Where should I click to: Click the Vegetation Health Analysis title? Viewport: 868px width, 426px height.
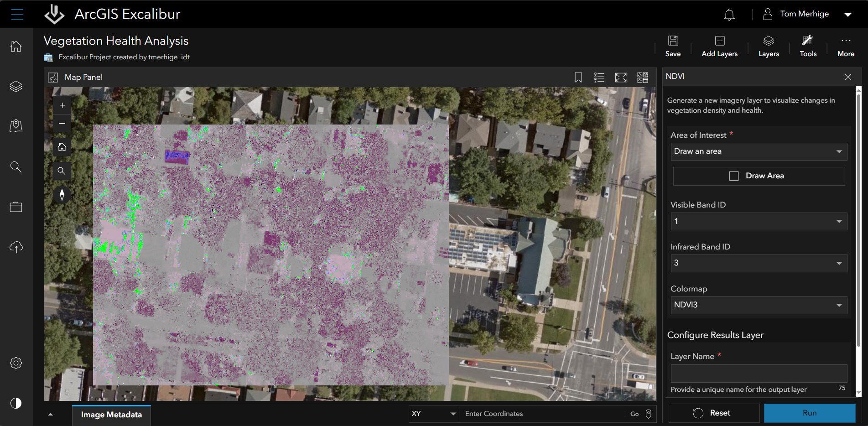click(x=116, y=41)
